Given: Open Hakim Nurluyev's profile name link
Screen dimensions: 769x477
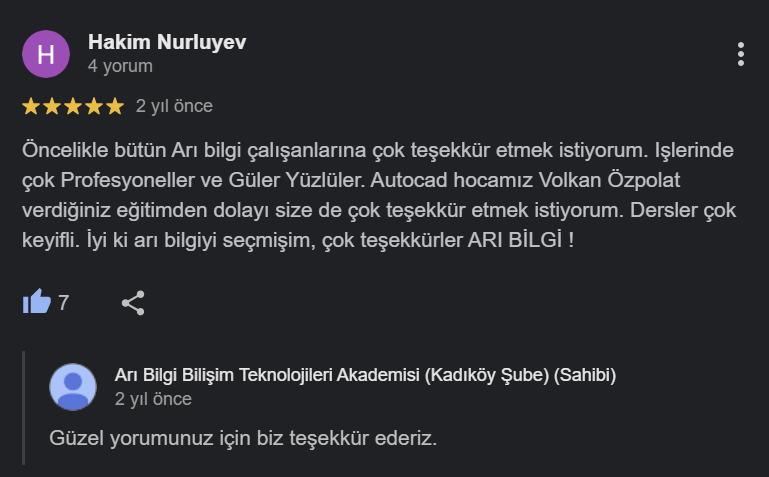Looking at the screenshot, I should [167, 42].
